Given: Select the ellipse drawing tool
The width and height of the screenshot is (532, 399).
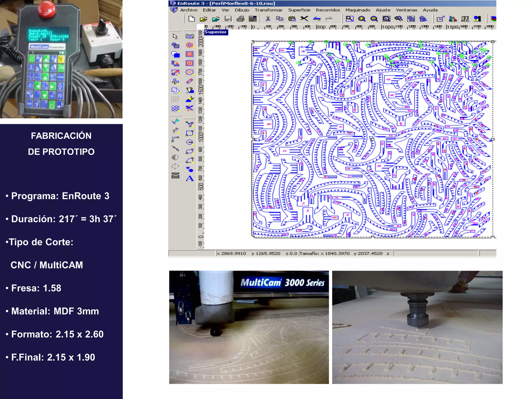Looking at the screenshot, I should [190, 151].
